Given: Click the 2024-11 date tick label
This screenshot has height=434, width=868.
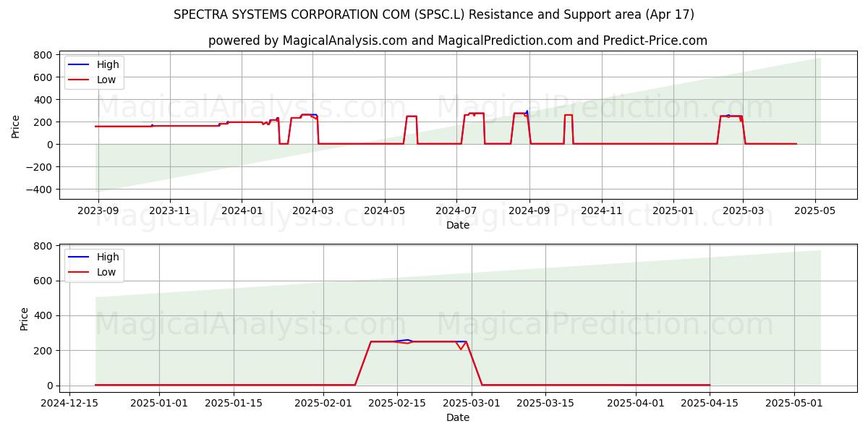Looking at the screenshot, I should 601,210.
